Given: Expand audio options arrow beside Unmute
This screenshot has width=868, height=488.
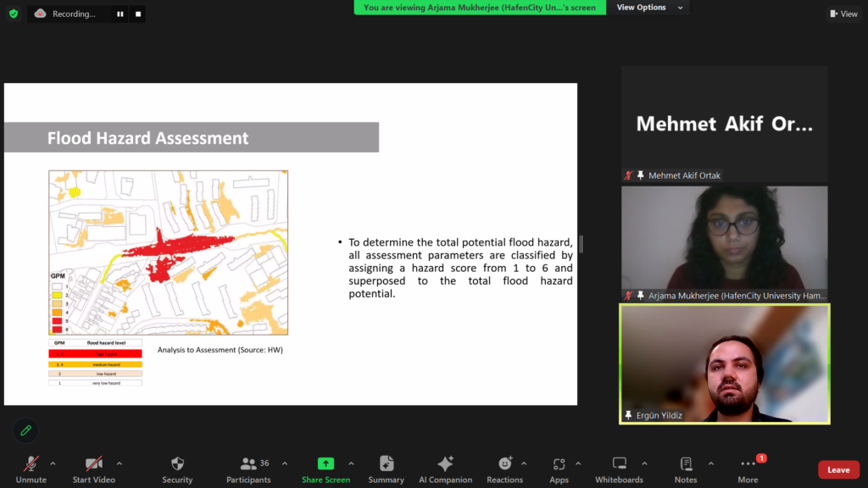Looking at the screenshot, I should (53, 463).
